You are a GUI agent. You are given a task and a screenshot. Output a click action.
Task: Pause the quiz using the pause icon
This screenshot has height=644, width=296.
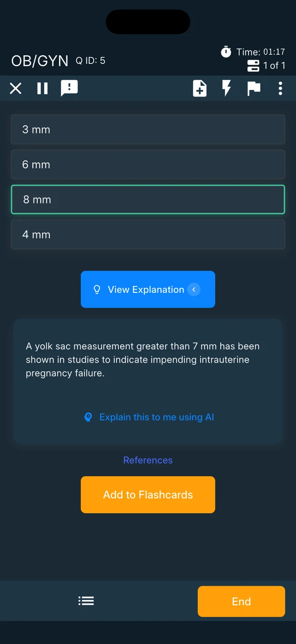42,88
